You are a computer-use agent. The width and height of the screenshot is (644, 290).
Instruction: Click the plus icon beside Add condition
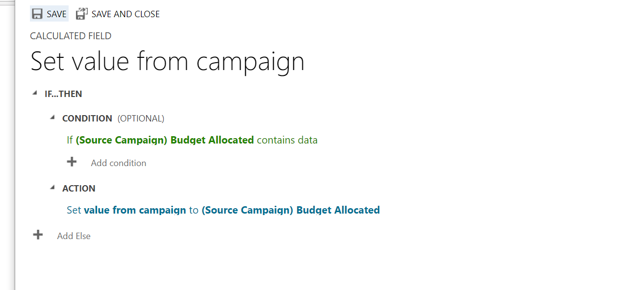pos(72,162)
